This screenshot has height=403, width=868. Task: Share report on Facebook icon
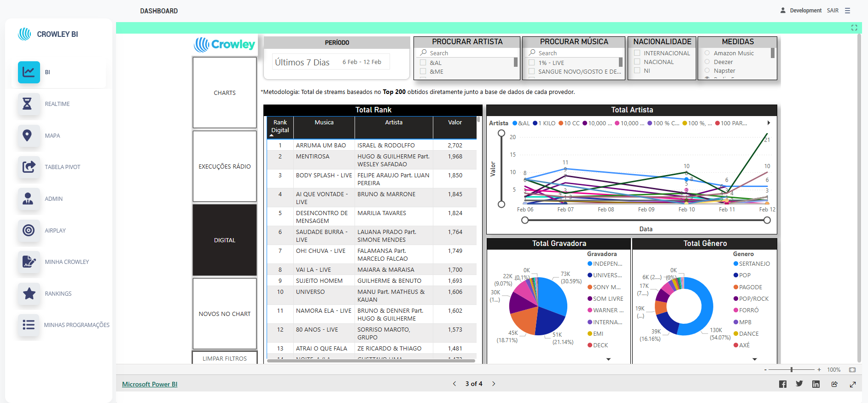pos(783,384)
